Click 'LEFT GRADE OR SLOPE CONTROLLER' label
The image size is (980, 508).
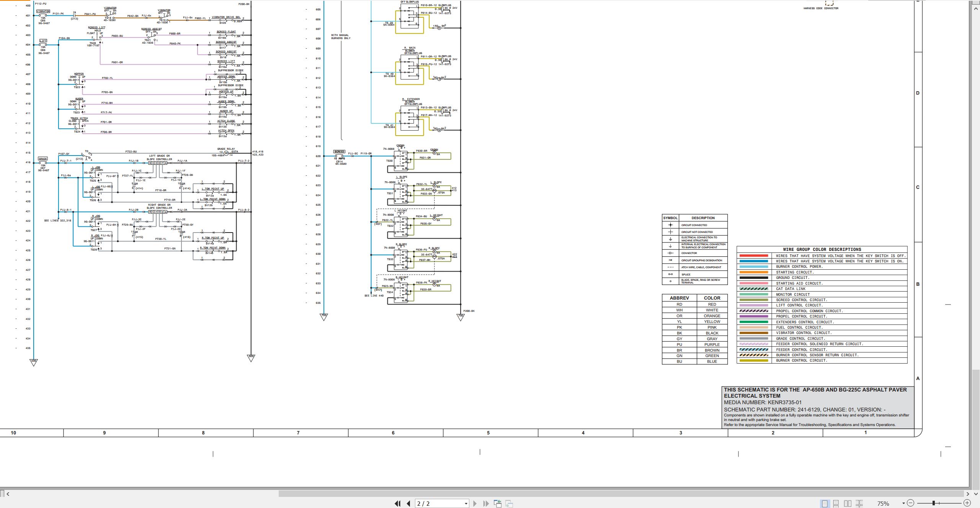click(x=159, y=157)
